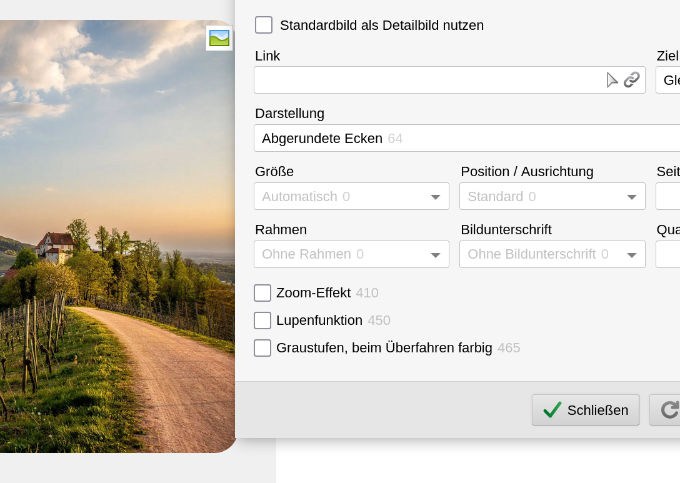The height and width of the screenshot is (483, 680).
Task: Click the image icon on the photo corner
Action: click(219, 38)
